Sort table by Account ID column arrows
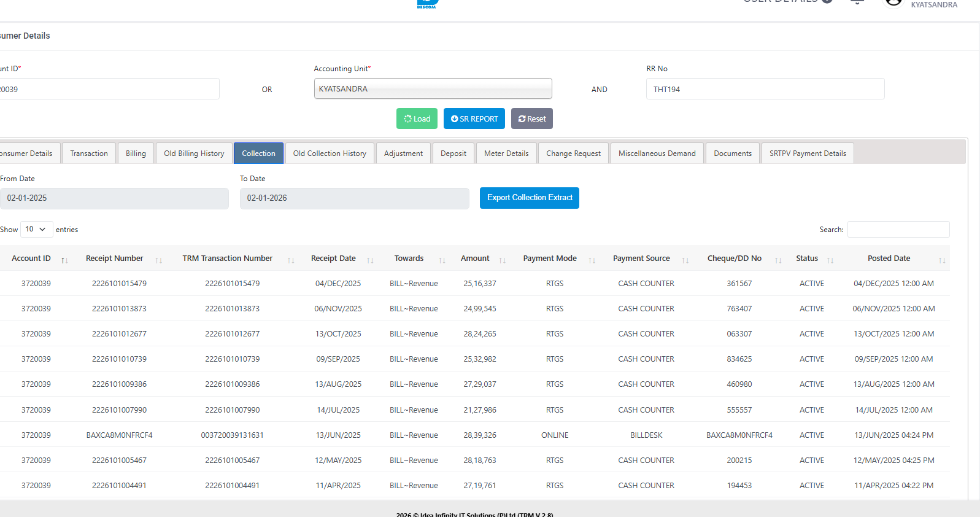The height and width of the screenshot is (517, 980). (x=64, y=260)
